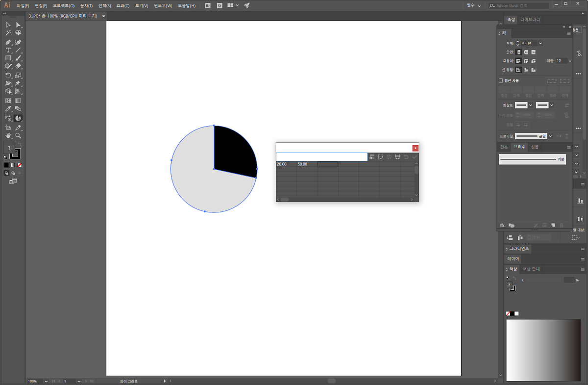
Task: Click the data entry field in graph window
Action: pyautogui.click(x=321, y=157)
